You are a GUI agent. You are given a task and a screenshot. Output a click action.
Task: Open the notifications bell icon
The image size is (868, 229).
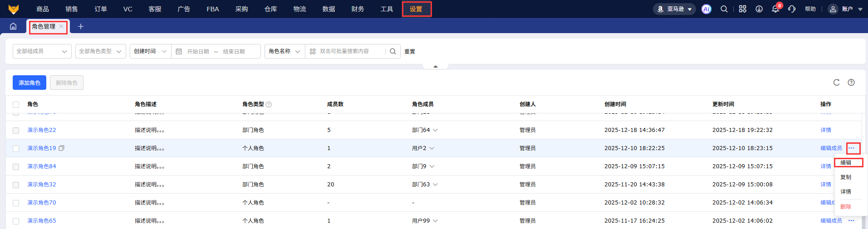coord(775,9)
